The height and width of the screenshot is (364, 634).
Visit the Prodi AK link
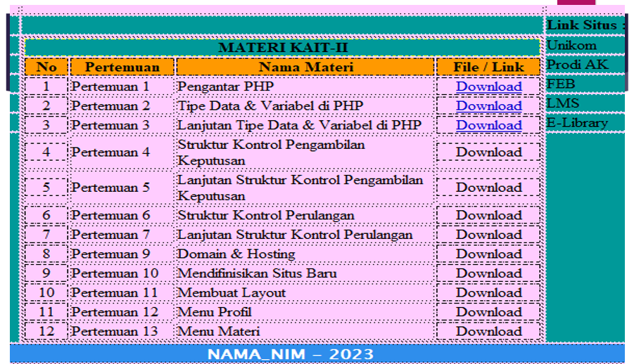[x=577, y=65]
